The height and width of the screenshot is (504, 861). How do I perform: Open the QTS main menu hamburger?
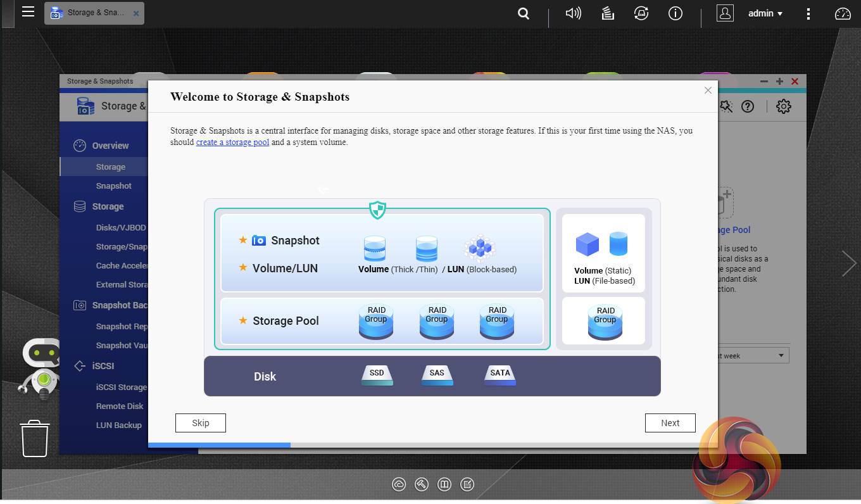[x=28, y=12]
